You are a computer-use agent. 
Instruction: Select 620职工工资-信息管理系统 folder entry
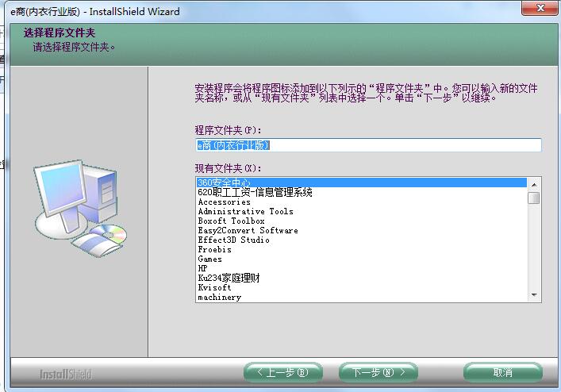tap(361, 192)
